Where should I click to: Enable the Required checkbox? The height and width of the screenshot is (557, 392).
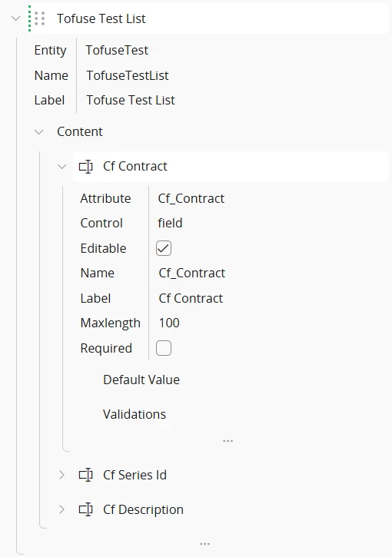click(164, 348)
